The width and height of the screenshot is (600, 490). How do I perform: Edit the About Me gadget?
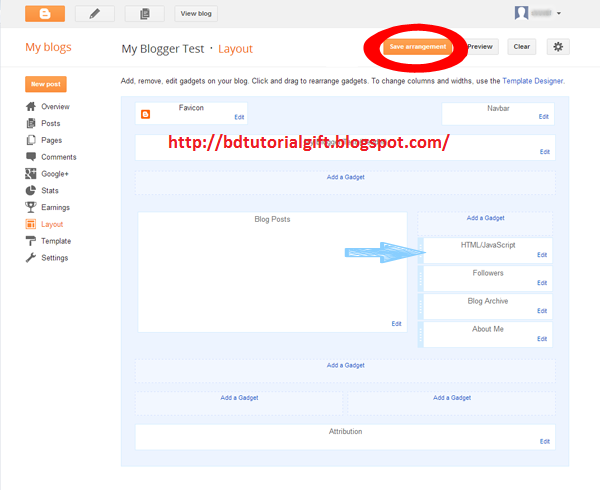tap(542, 339)
